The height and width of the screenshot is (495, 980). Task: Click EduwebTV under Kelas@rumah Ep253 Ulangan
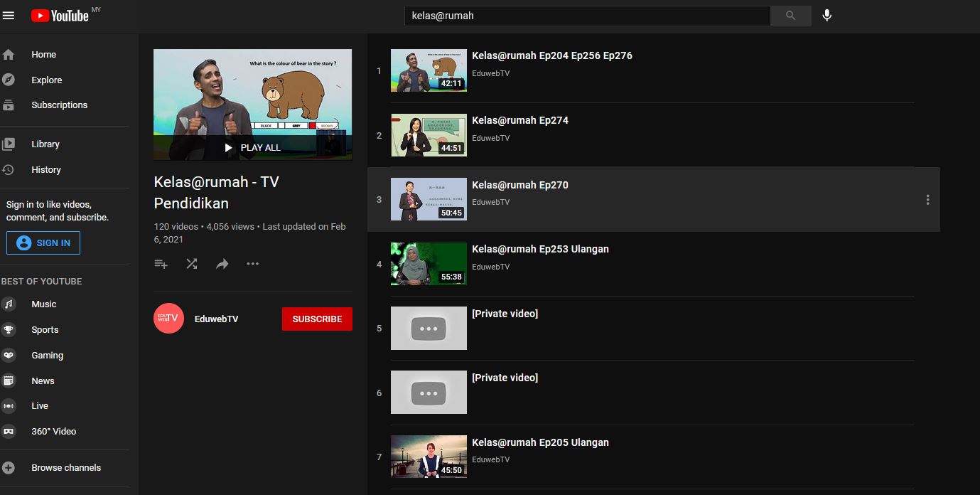[490, 267]
